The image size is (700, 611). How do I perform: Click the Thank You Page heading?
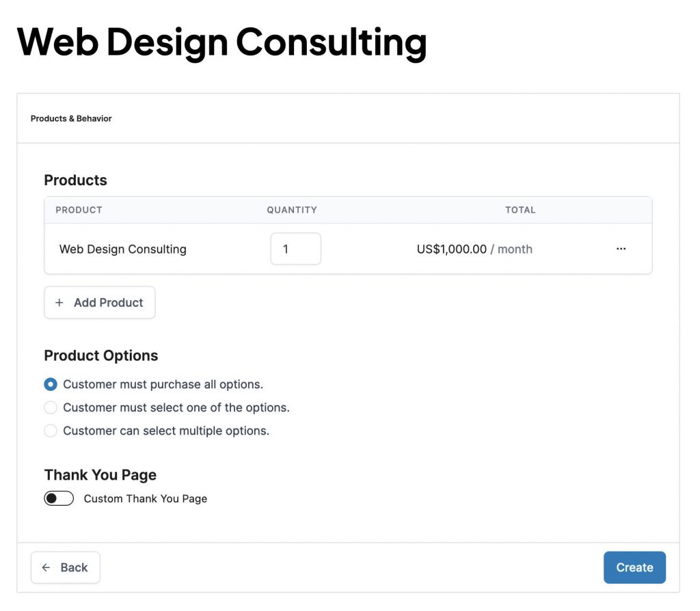pos(100,474)
